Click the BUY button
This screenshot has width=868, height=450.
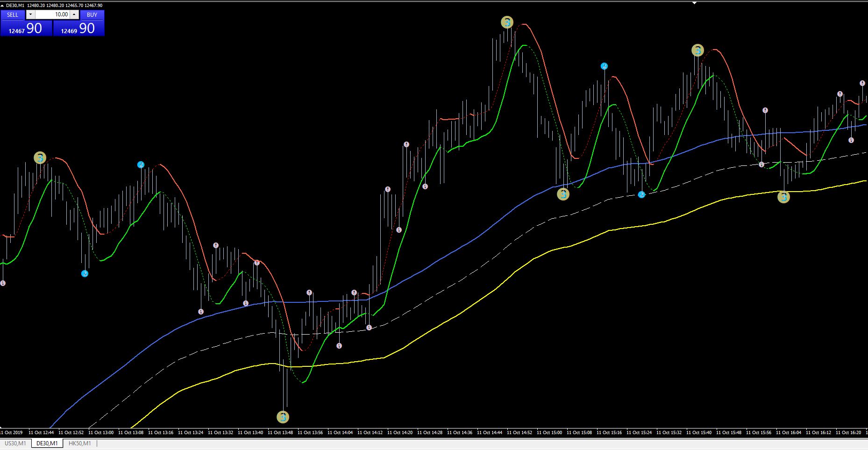click(92, 14)
